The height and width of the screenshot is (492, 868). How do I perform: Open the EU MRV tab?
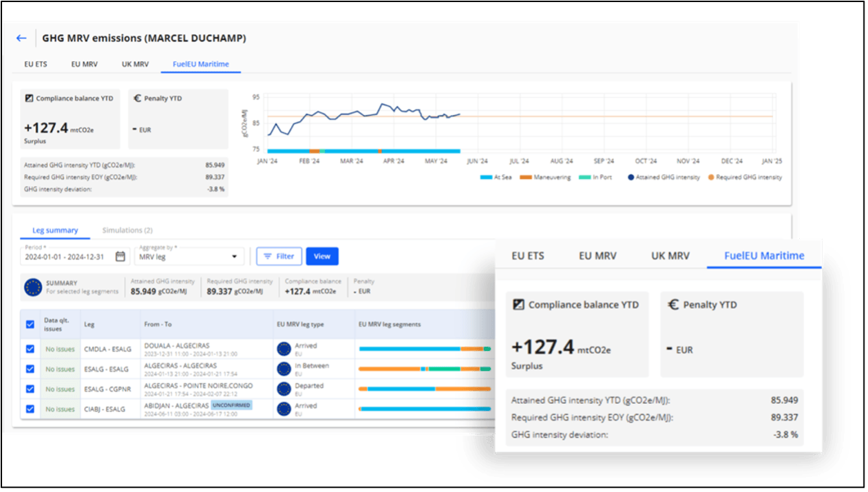pos(85,64)
